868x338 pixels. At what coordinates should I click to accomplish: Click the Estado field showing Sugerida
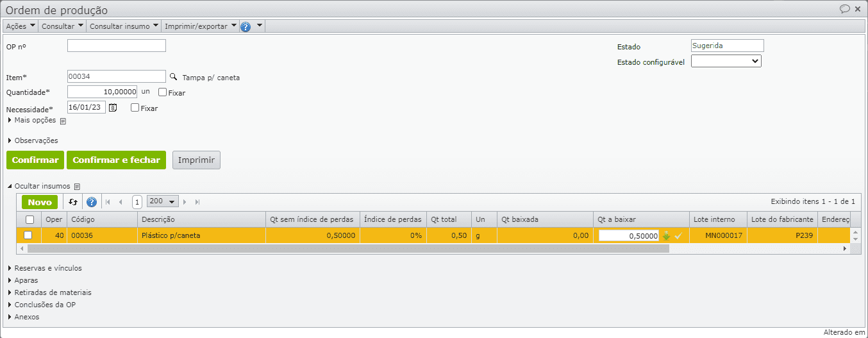pyautogui.click(x=728, y=46)
